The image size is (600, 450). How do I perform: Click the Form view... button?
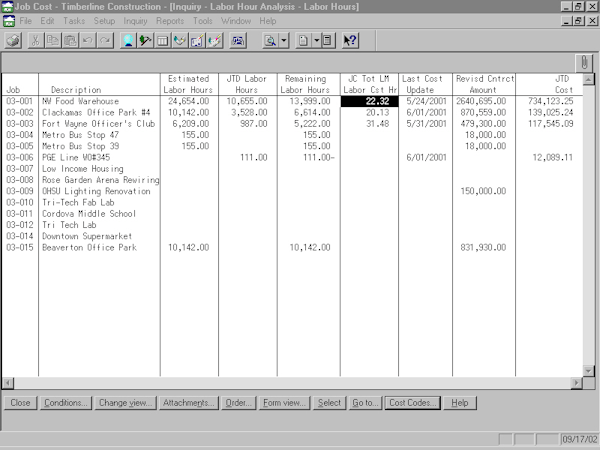pos(284,403)
